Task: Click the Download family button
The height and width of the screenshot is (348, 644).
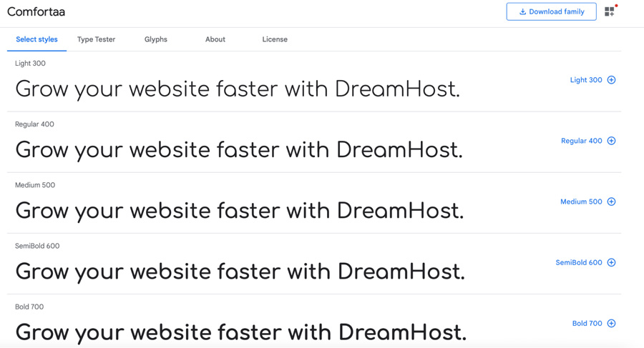Action: 551,11
